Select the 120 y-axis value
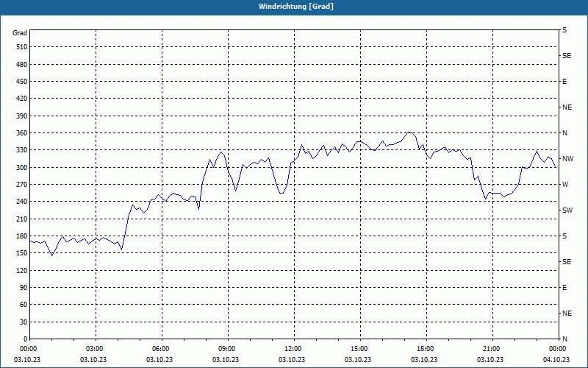588x368 pixels. [x=22, y=270]
